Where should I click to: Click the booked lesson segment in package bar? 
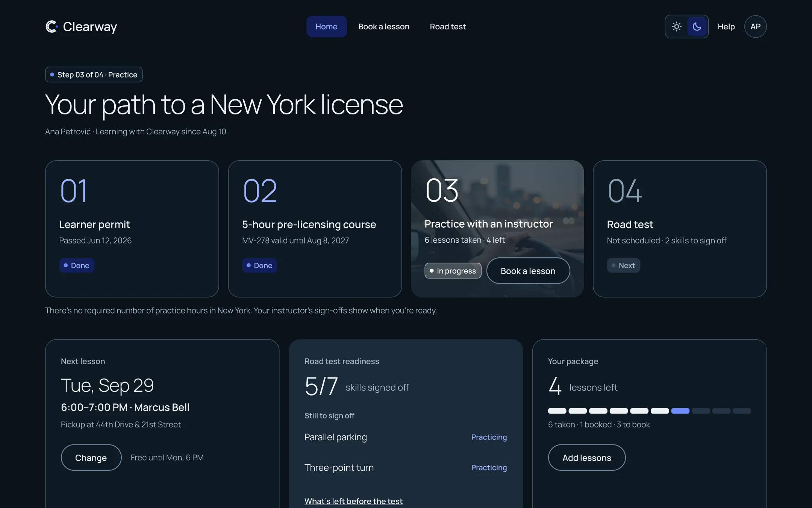(x=680, y=411)
